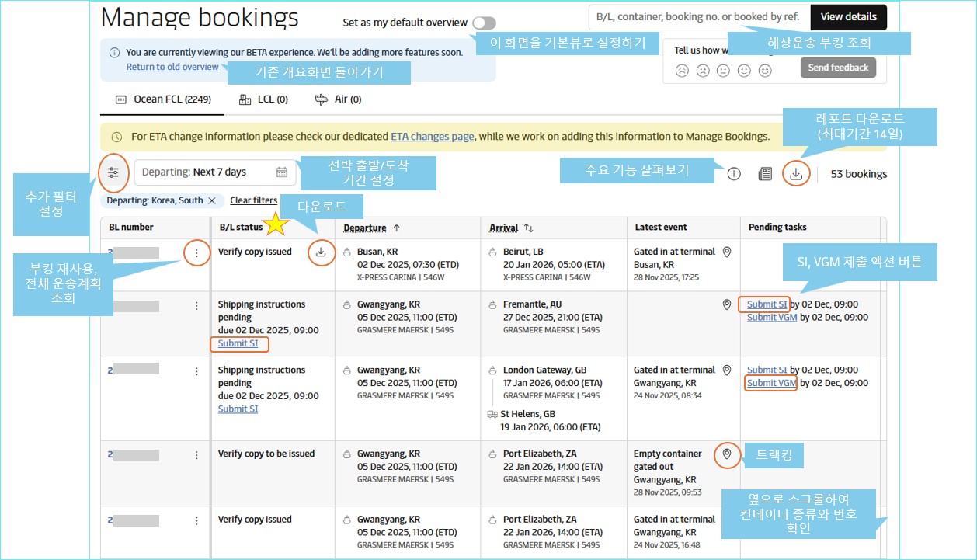Screen dimensions: 977x560
Task: Click the B/L, container, booking search field
Action: click(x=699, y=17)
